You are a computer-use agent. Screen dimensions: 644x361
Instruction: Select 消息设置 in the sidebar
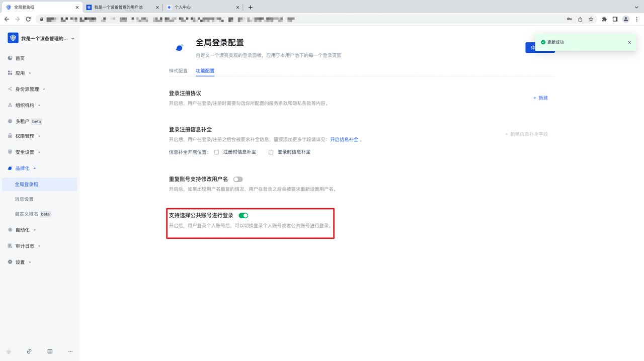tap(24, 199)
